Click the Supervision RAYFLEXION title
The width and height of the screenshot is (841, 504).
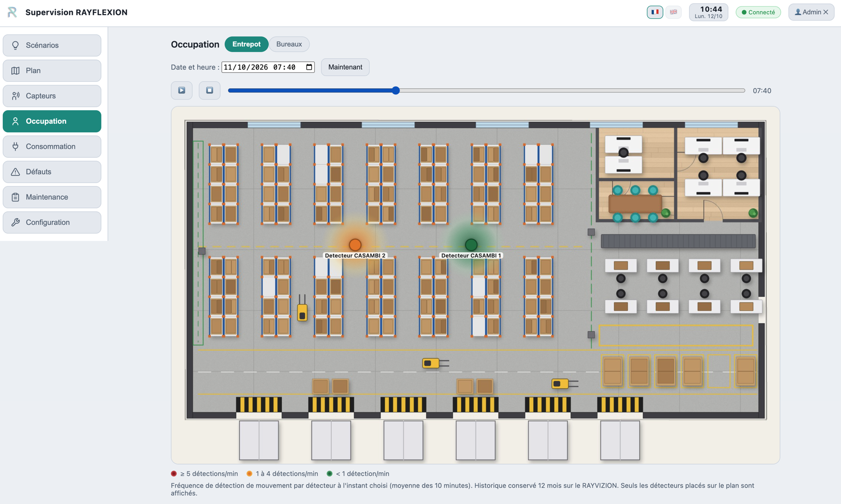[x=76, y=12]
